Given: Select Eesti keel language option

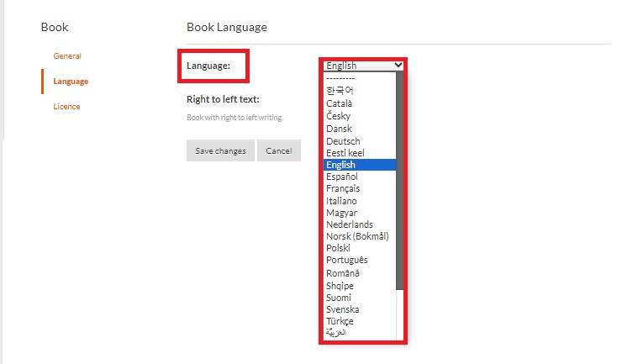Looking at the screenshot, I should tap(345, 153).
